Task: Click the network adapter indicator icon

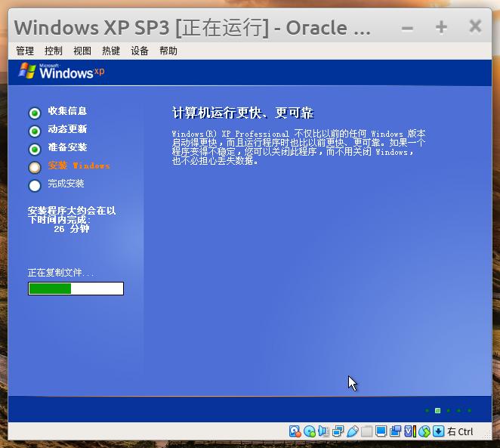Action: coord(338,431)
